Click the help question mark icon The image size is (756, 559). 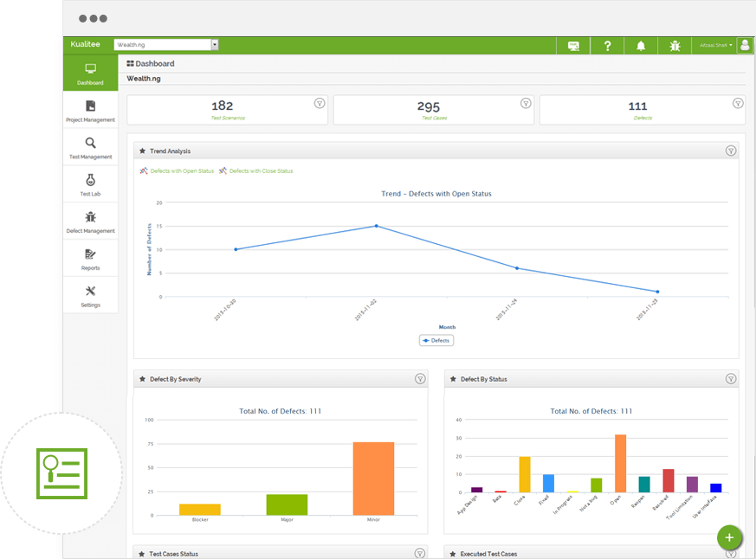coord(606,44)
